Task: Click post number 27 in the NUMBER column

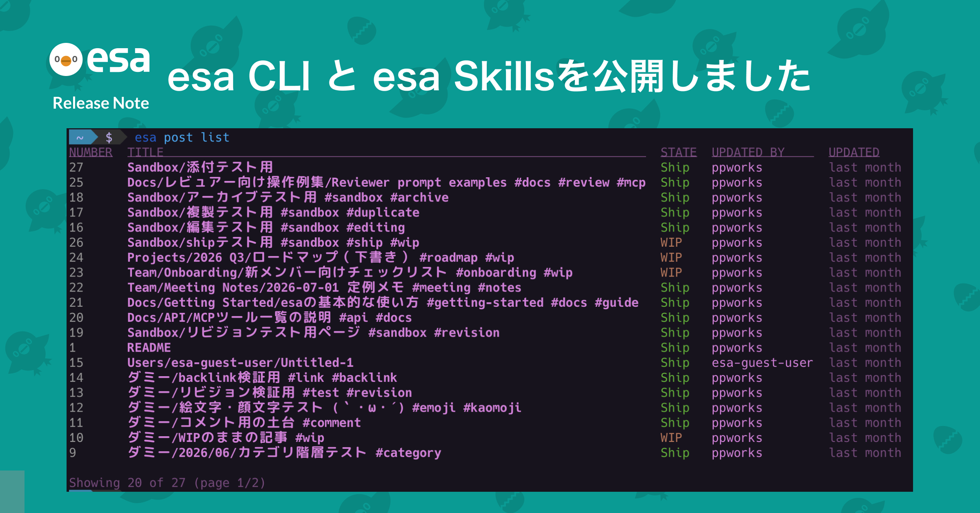Action: point(76,167)
